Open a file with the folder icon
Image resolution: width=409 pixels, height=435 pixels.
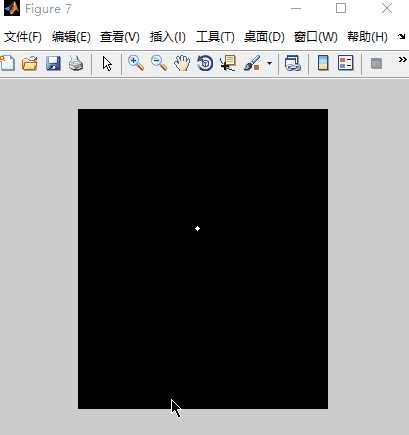tap(30, 63)
